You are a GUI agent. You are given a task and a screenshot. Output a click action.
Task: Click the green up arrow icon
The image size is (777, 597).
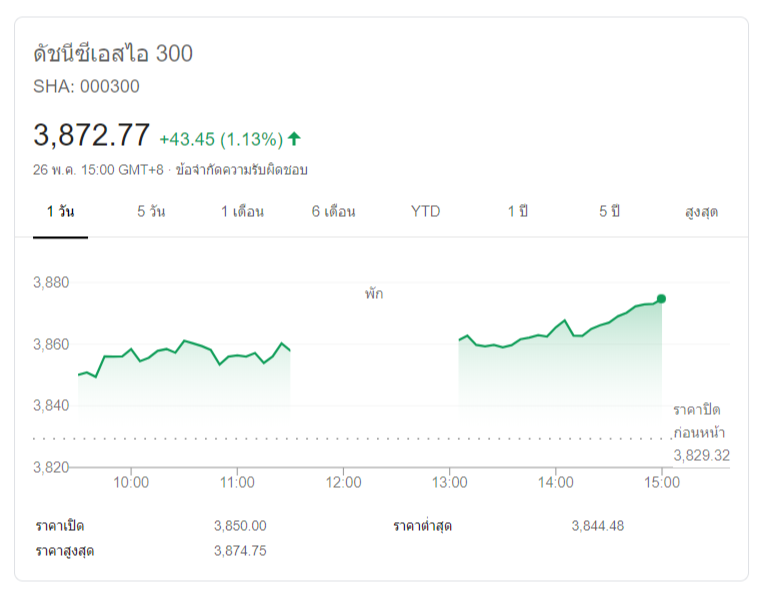294,138
